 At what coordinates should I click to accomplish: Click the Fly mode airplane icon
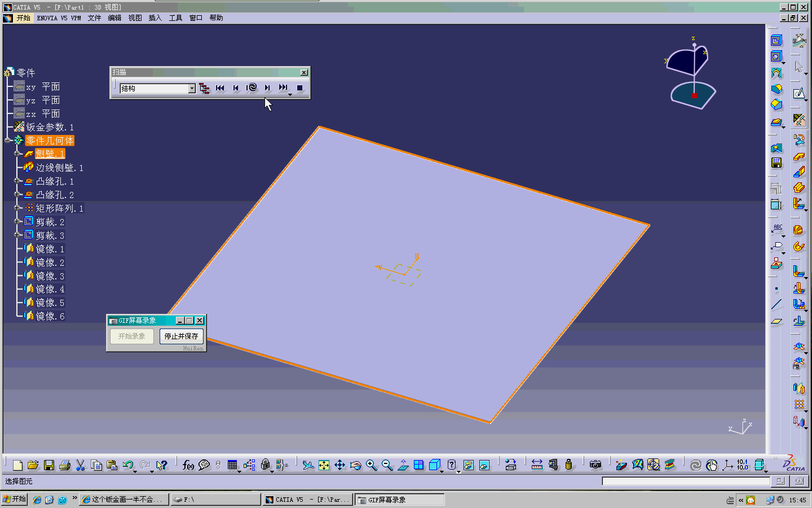(308, 465)
